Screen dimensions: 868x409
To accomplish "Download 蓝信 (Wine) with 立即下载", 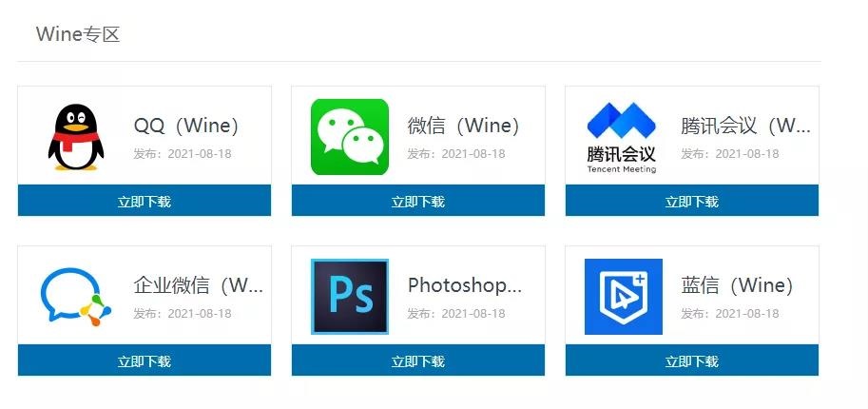I will pos(692,360).
